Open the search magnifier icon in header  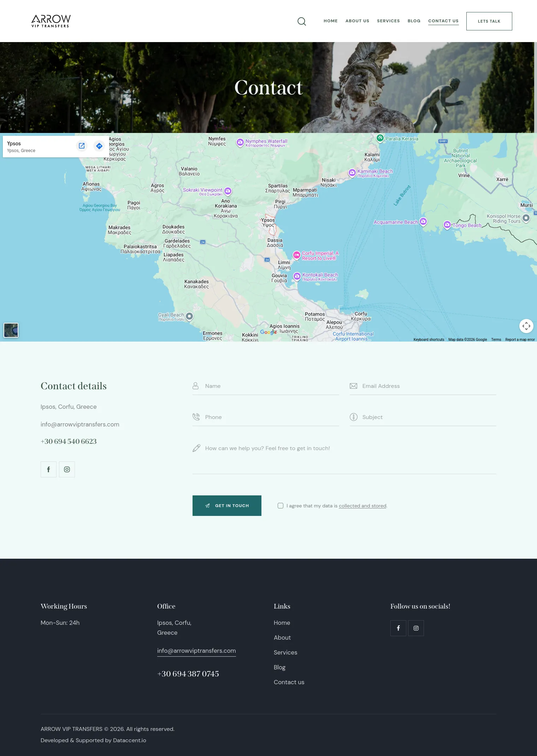click(x=302, y=22)
